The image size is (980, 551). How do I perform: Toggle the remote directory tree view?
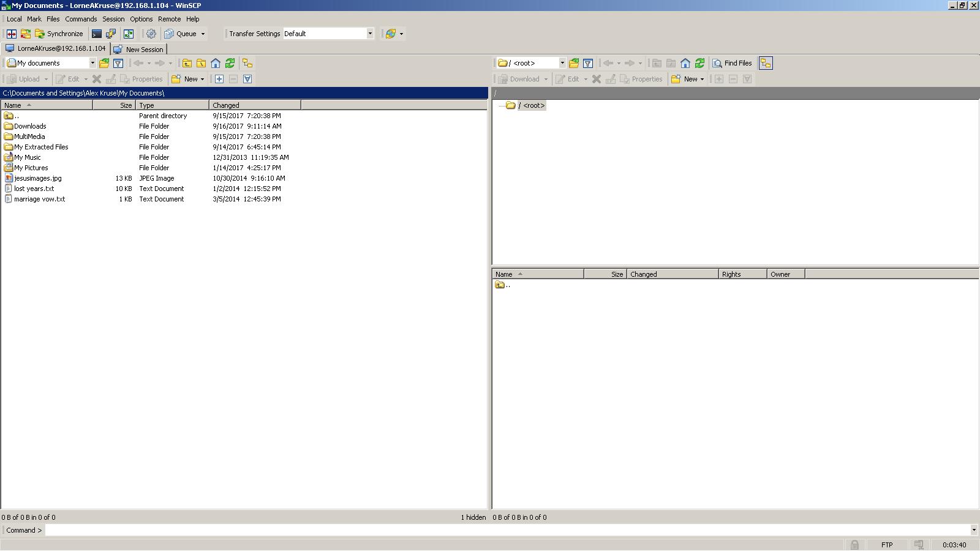(766, 63)
